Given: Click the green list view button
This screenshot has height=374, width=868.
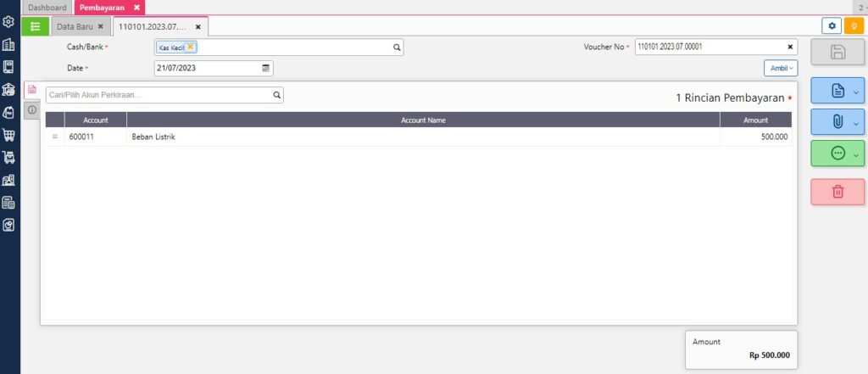Looking at the screenshot, I should pos(36,26).
